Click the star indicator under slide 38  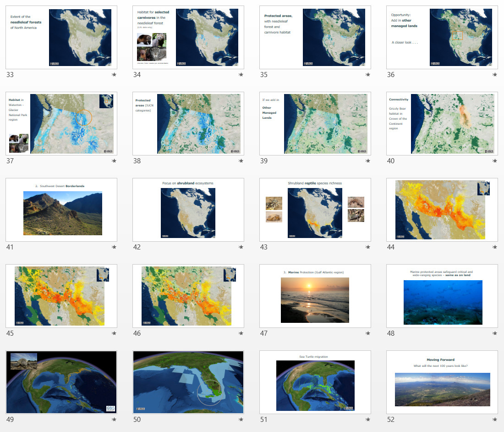(241, 161)
